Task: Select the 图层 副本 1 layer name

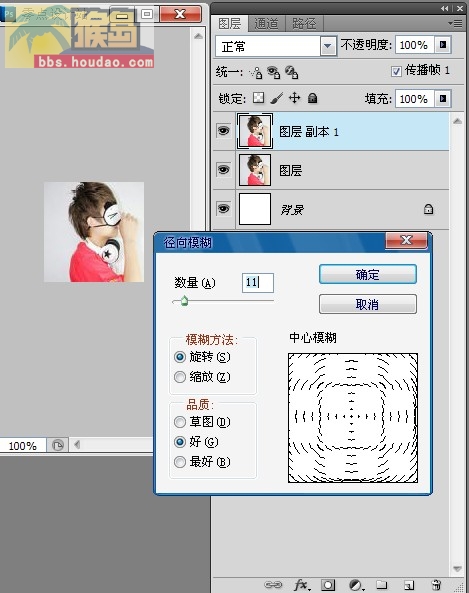Action: tap(309, 132)
